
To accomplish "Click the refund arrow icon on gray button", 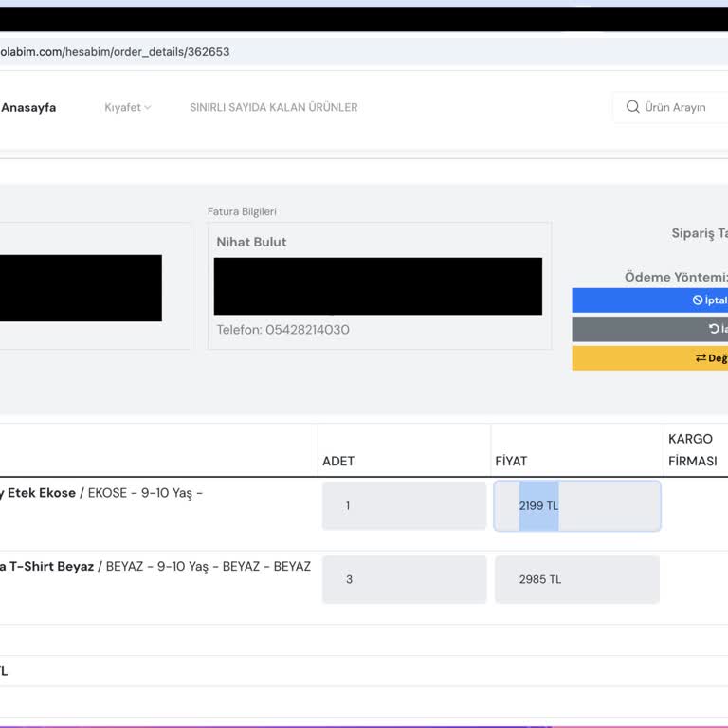I will point(714,329).
